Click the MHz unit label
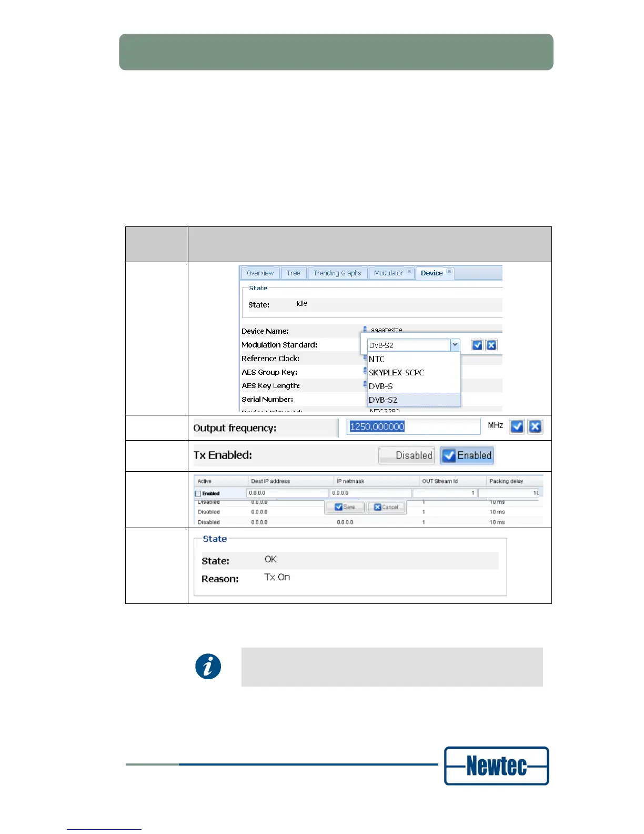The height and width of the screenshot is (834, 644). coord(495,425)
